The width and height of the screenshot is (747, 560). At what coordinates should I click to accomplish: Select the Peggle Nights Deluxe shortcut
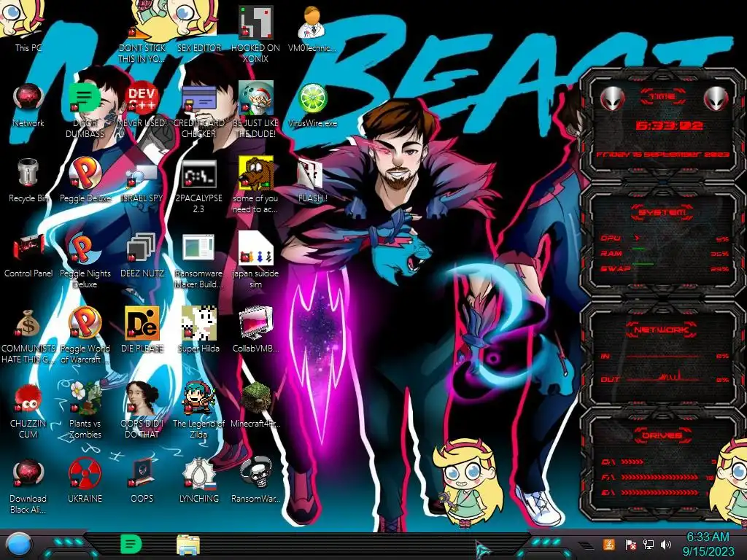[85, 260]
